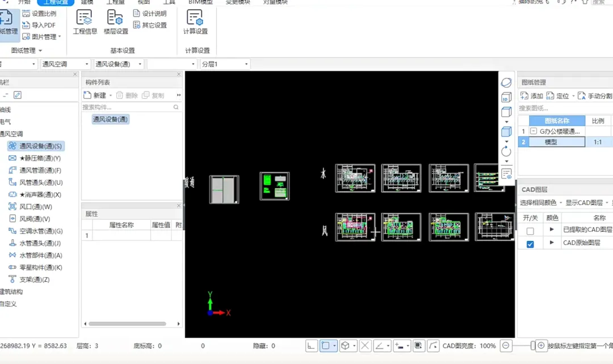The image size is (613, 364).
Task: Open 工程设置 ribbon tab
Action: (56, 2)
